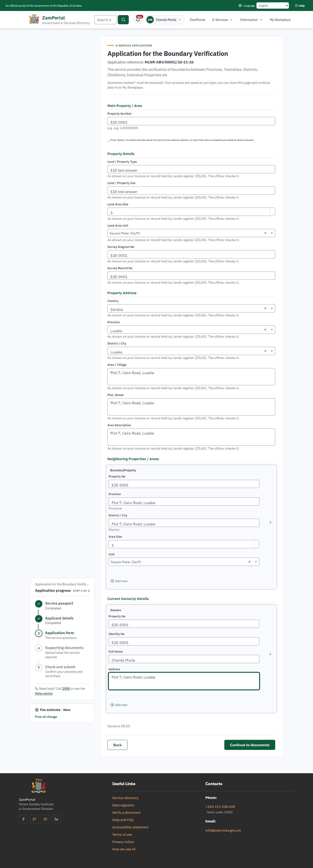Image resolution: width=313 pixels, height=868 pixels.
Task: Open the Chanda Mwila user menu
Action: [x=165, y=19]
